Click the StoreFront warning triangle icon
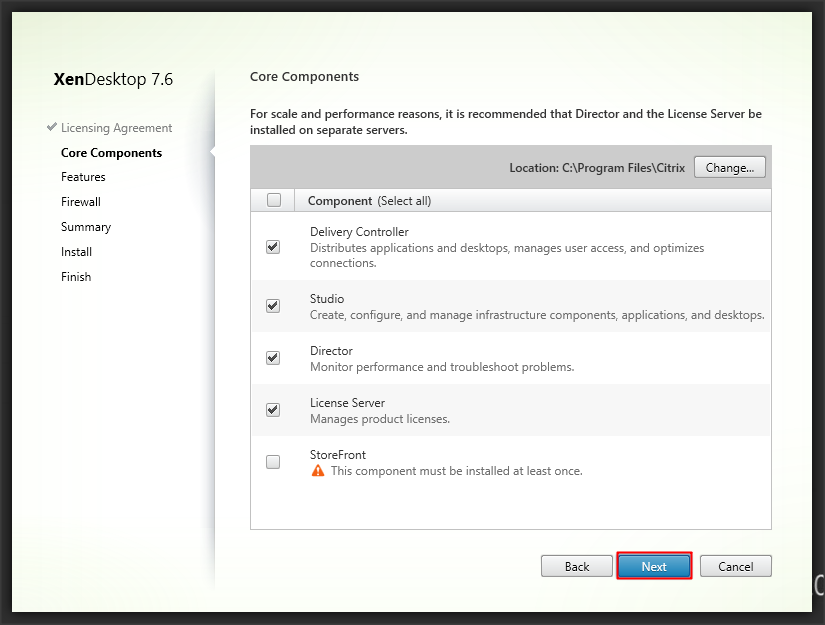825x625 pixels. click(318, 470)
